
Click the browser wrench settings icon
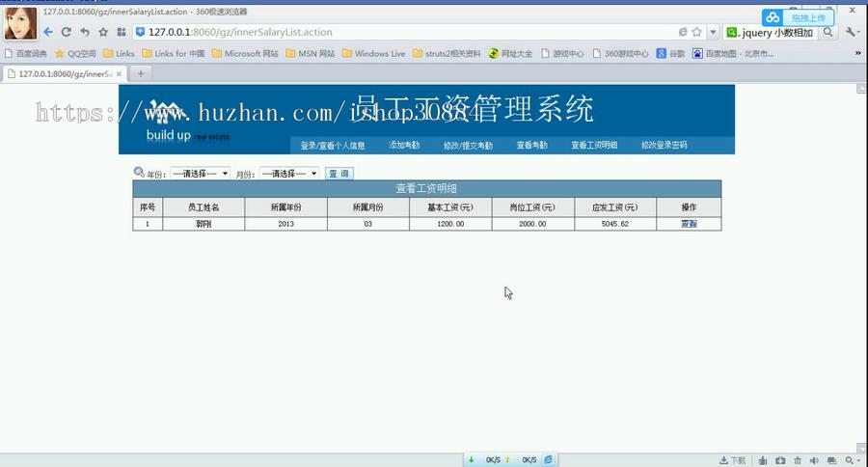point(851,32)
